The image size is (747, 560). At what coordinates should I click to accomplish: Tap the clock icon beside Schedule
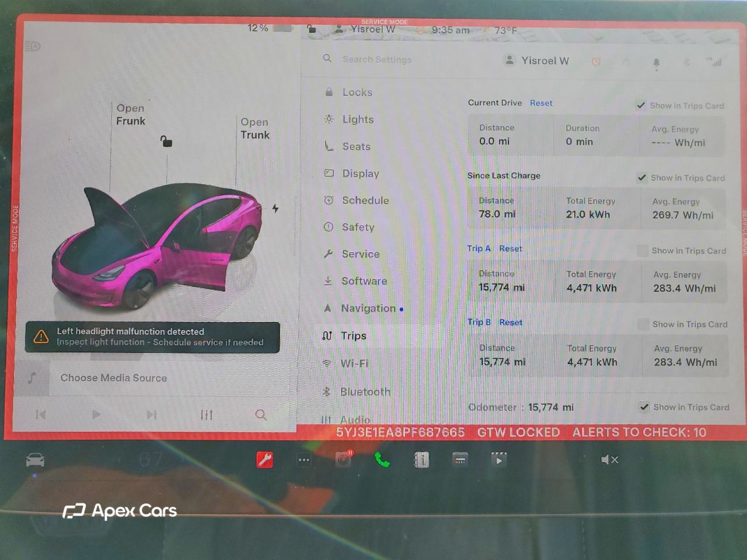329,200
